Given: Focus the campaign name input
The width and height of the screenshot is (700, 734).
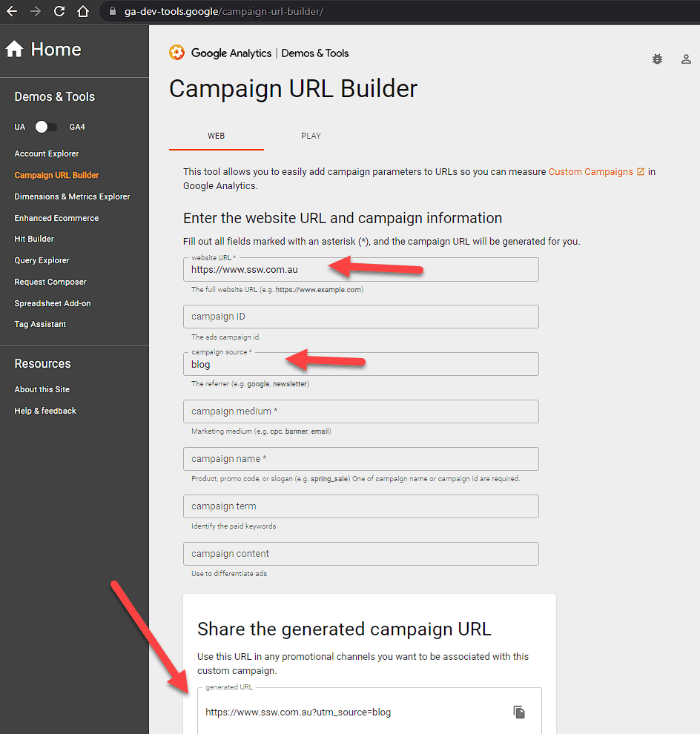Looking at the screenshot, I should (360, 459).
